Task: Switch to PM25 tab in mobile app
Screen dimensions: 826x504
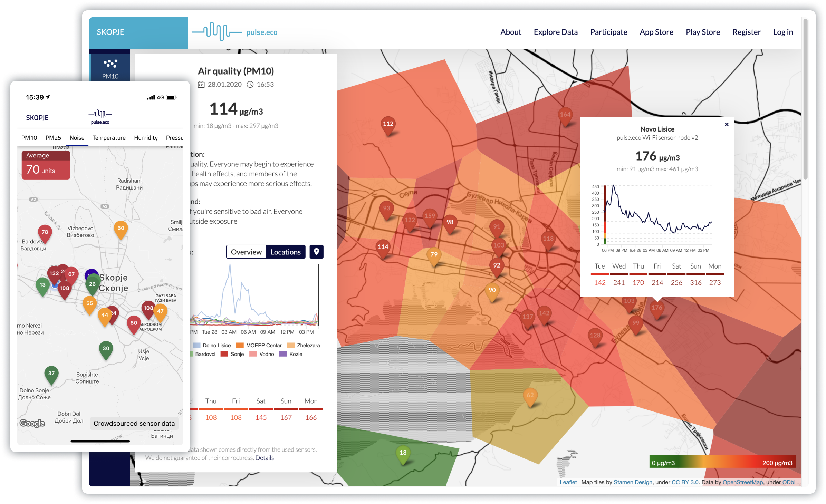Action: [x=53, y=138]
